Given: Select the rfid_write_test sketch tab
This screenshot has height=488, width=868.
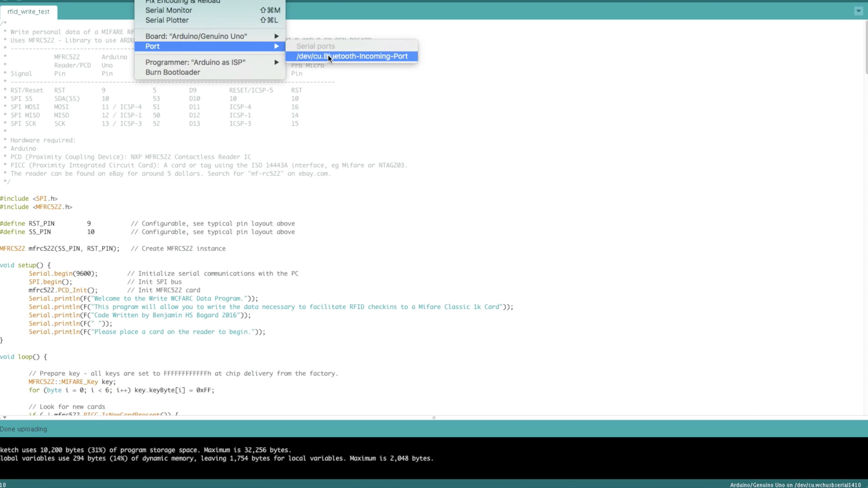Looking at the screenshot, I should 28,12.
